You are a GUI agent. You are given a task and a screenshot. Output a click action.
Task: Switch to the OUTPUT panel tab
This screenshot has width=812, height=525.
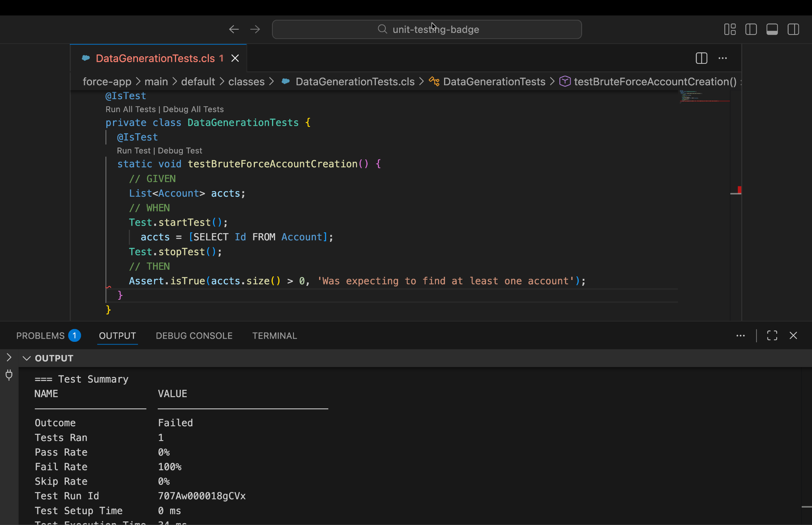(x=117, y=336)
